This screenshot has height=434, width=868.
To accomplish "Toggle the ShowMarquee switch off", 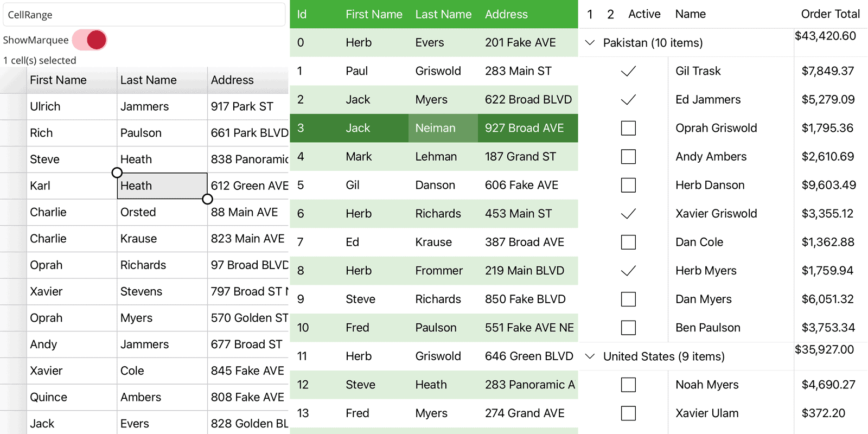I will coord(90,40).
